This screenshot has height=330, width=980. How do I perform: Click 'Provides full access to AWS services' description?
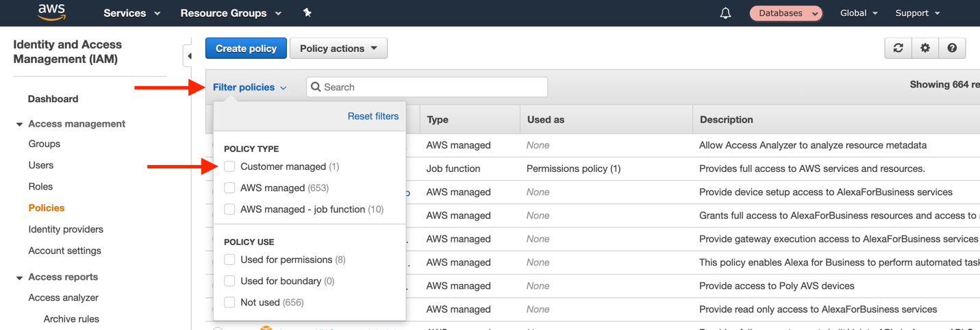coord(812,168)
